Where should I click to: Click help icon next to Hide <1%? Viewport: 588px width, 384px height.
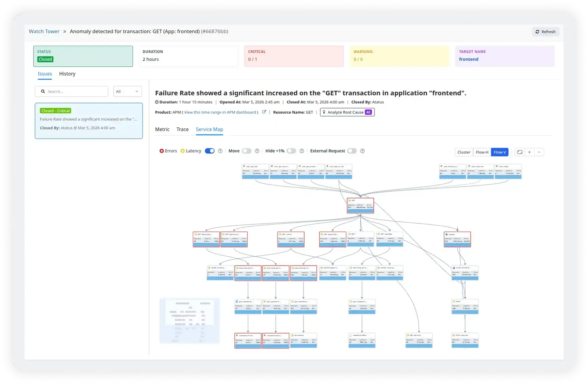[301, 151]
